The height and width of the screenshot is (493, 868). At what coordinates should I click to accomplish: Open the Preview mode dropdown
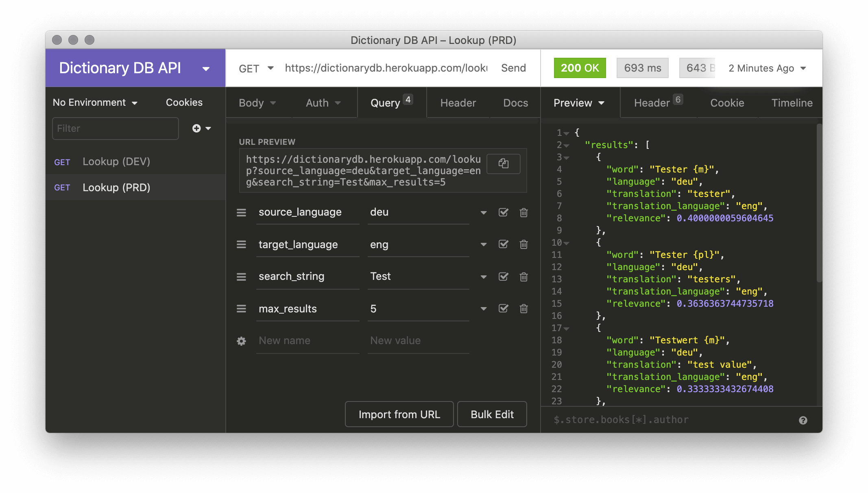point(579,103)
